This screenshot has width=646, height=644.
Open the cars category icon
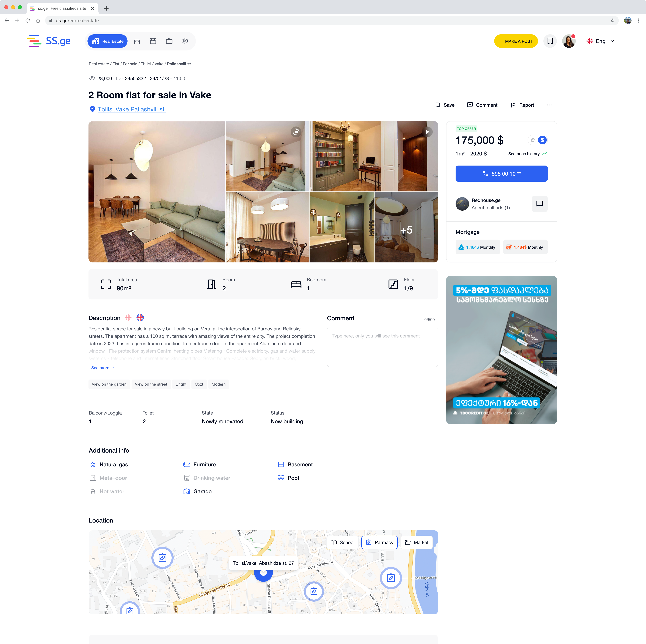[137, 41]
